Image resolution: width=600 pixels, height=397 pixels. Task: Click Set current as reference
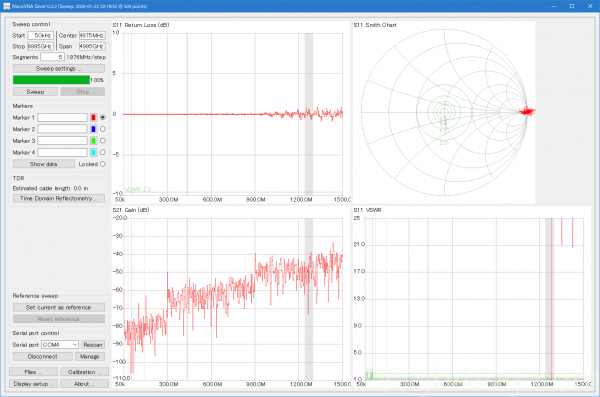59,307
